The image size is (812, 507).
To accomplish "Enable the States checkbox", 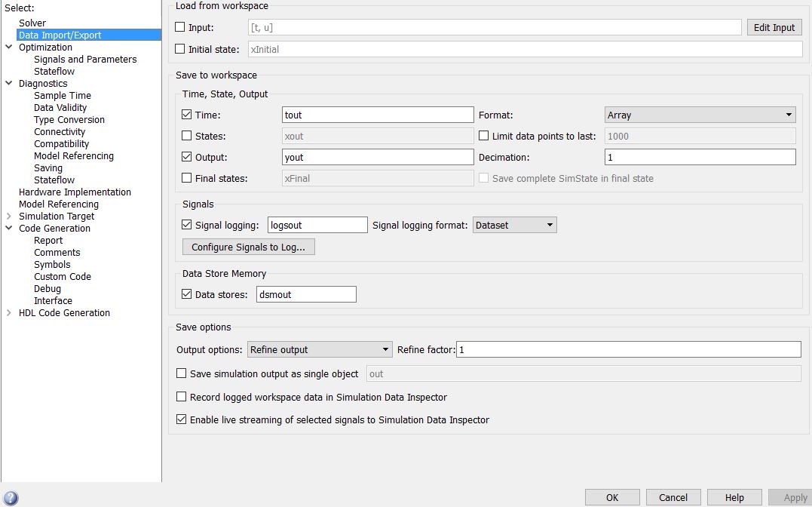I will pos(187,137).
